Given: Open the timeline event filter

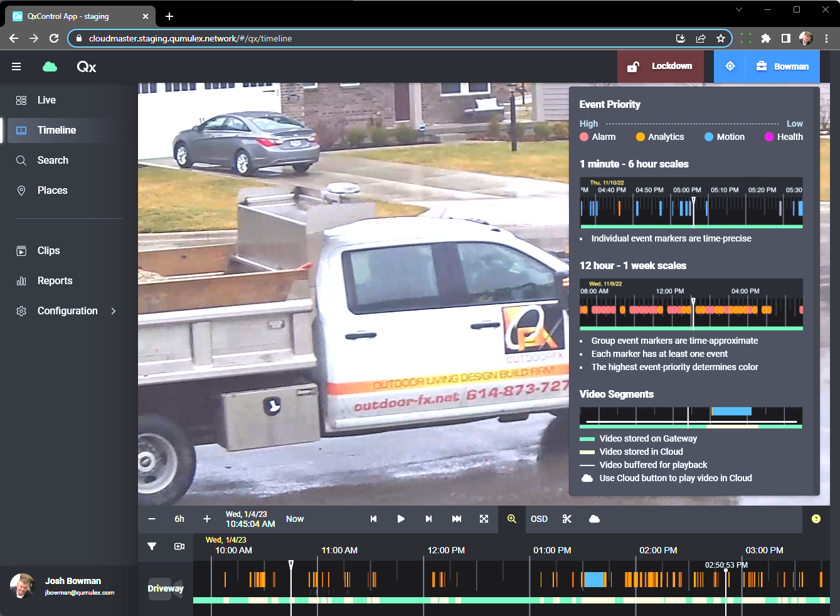Looking at the screenshot, I should 152,546.
